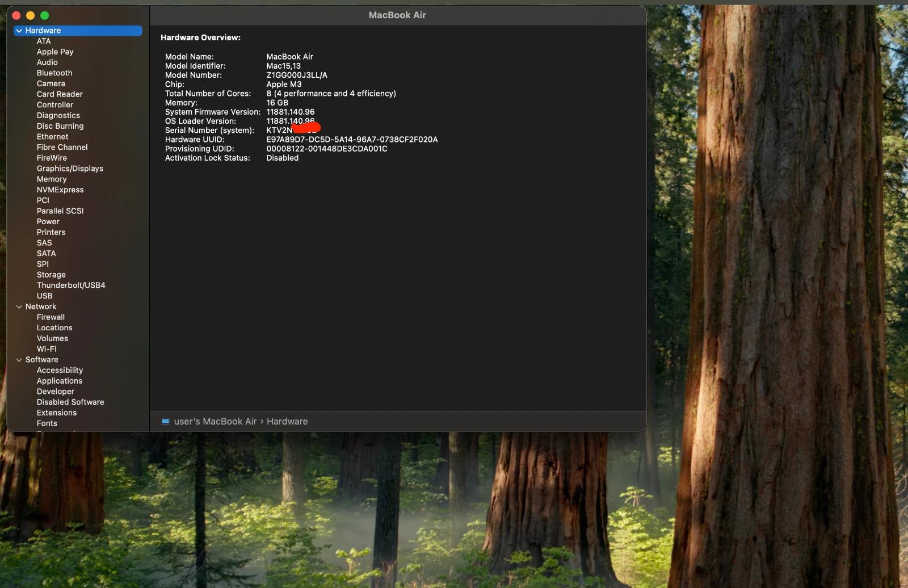Select Power in the sidebar

[x=48, y=222]
